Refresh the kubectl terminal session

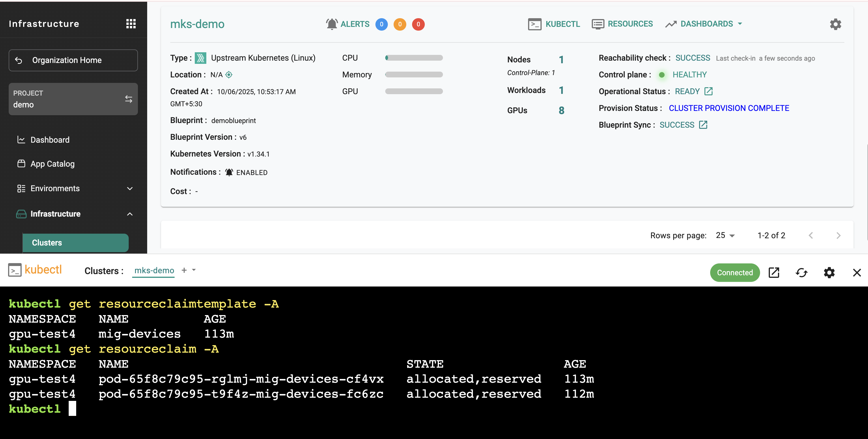click(x=802, y=272)
